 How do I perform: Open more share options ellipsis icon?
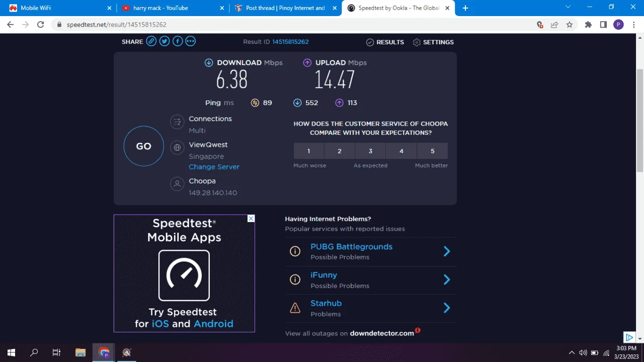pos(191,42)
